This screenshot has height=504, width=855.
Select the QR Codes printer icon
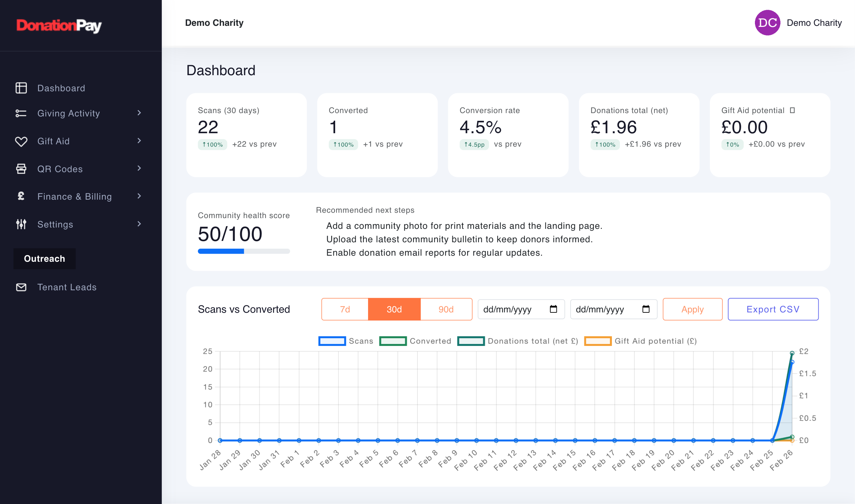(x=21, y=169)
